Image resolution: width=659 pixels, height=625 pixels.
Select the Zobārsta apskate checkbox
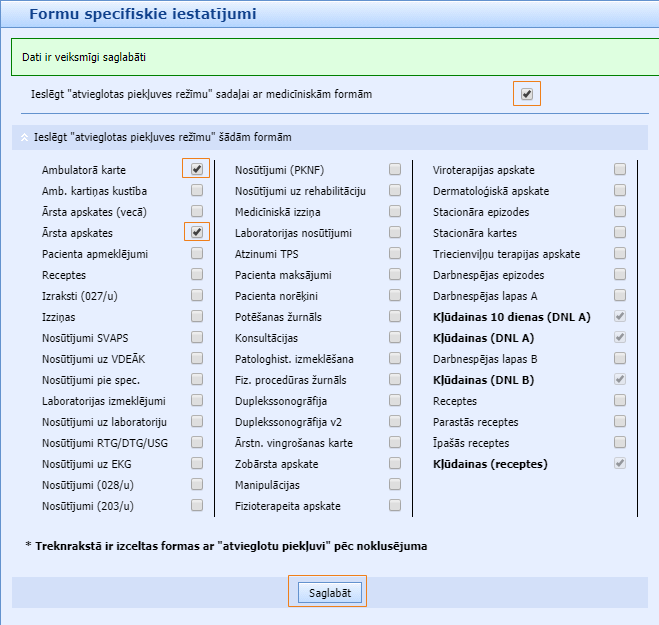[x=396, y=463]
